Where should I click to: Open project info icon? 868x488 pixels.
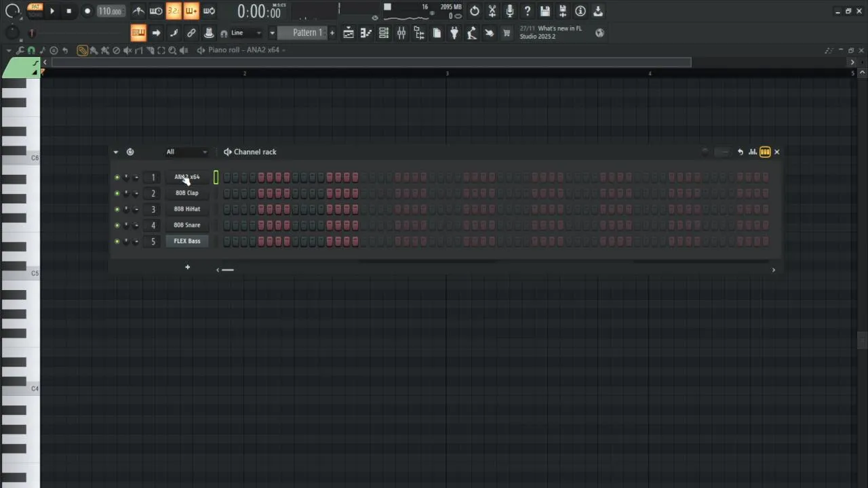[x=580, y=11]
